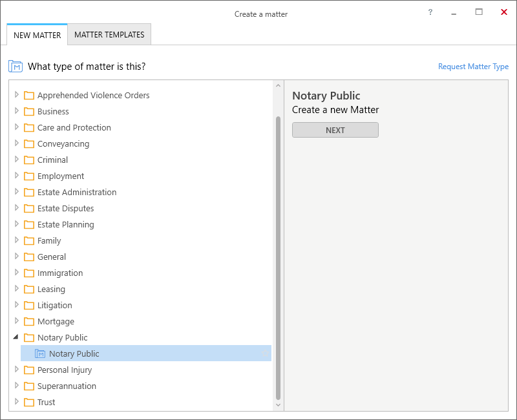Image resolution: width=517 pixels, height=420 pixels.
Task: Click the Leasing folder icon
Action: pyautogui.click(x=29, y=289)
